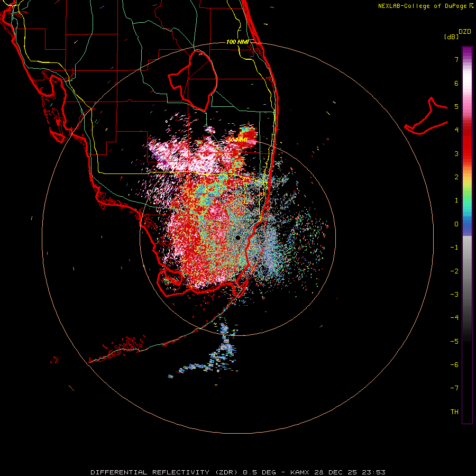Click the purple top of the color bar

pos(467,52)
